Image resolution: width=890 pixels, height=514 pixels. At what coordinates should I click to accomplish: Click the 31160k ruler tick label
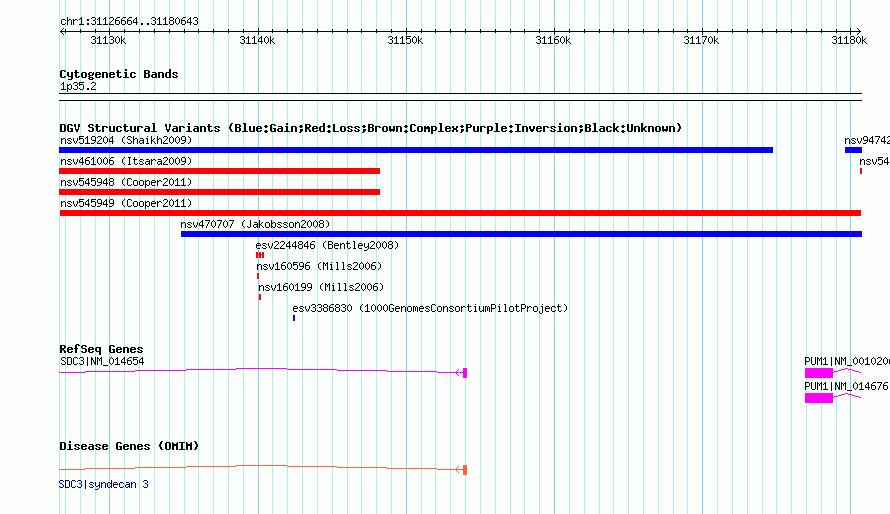click(553, 40)
